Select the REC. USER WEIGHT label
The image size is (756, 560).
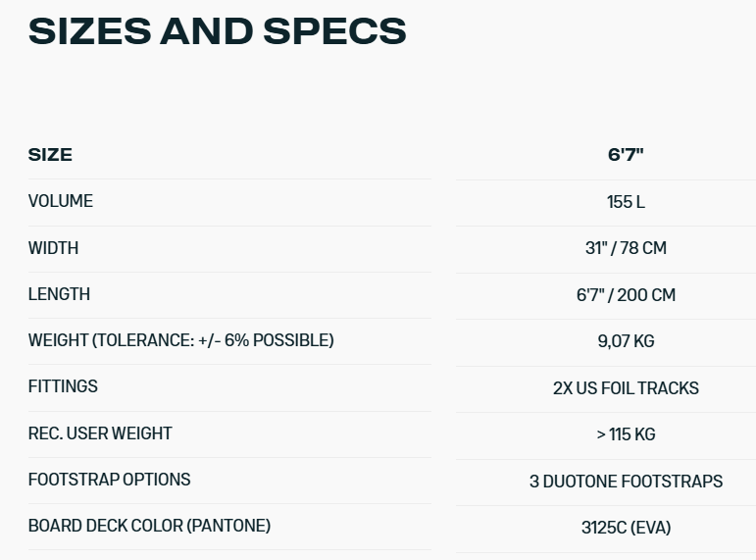(100, 433)
